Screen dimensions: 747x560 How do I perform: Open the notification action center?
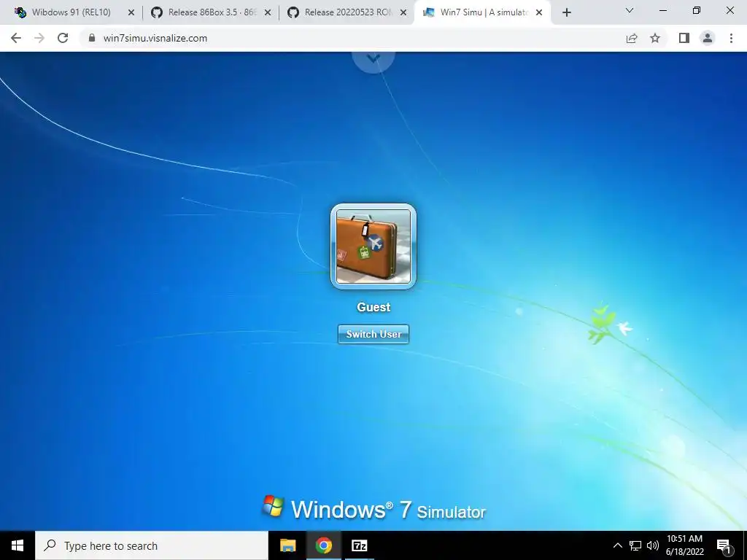click(x=724, y=545)
